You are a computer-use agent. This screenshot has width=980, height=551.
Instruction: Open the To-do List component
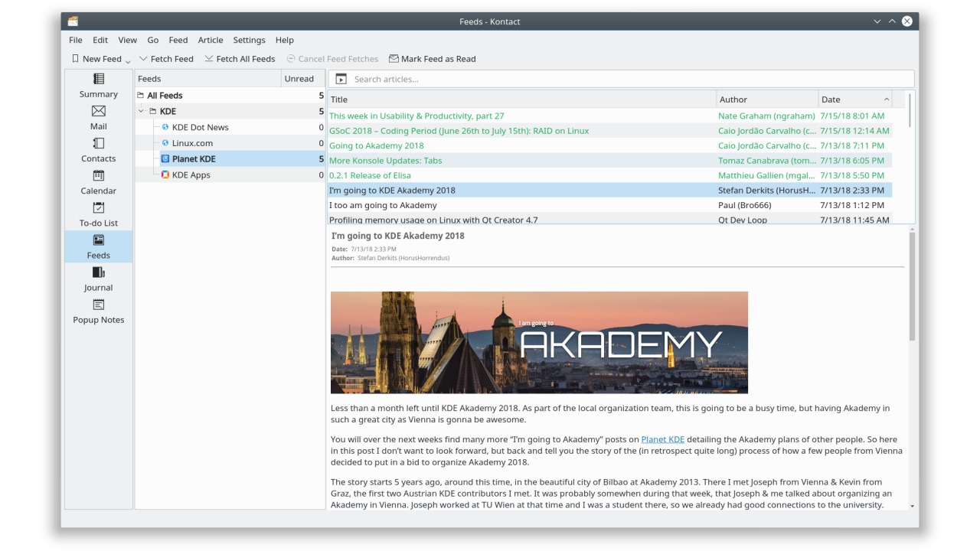[98, 214]
